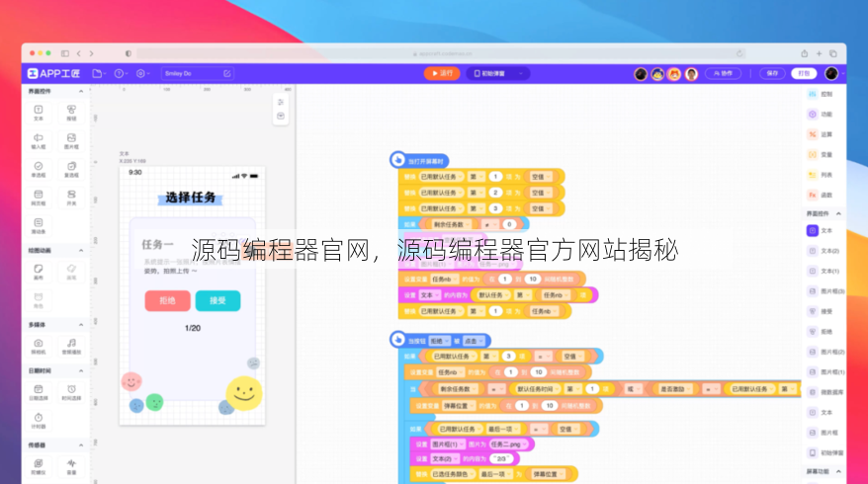The image size is (868, 484).
Task: Open the settings gear dropdown in toolbar
Action: point(142,73)
